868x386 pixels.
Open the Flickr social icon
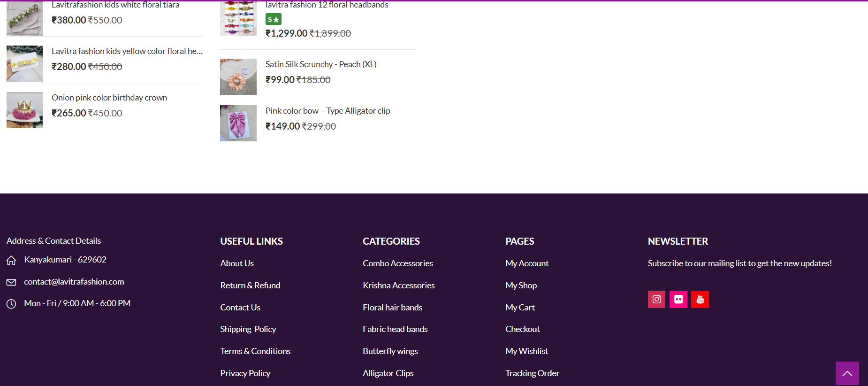pos(678,299)
